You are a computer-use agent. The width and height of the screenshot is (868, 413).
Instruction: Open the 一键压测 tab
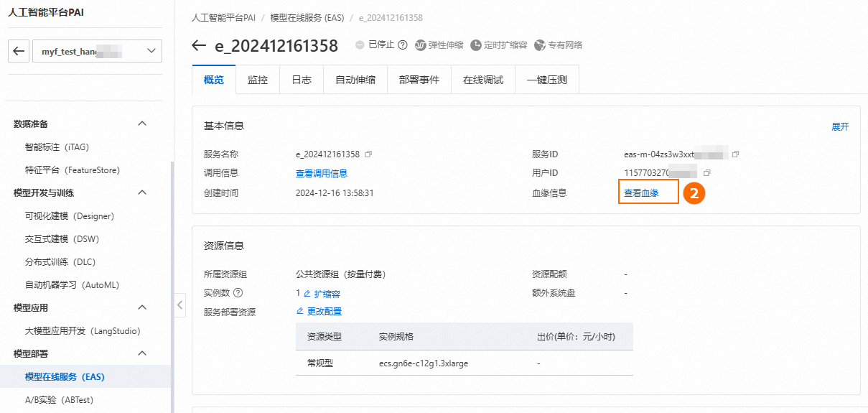pos(547,80)
